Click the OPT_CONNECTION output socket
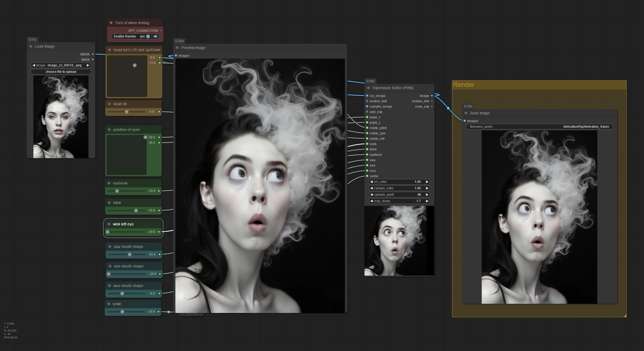Image resolution: width=644 pixels, height=351 pixels. coord(160,31)
